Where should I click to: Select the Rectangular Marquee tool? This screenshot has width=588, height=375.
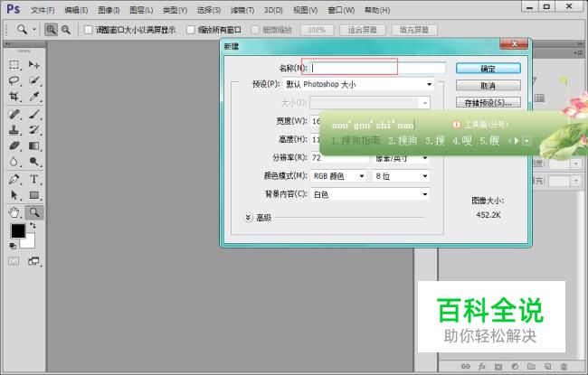[14, 65]
